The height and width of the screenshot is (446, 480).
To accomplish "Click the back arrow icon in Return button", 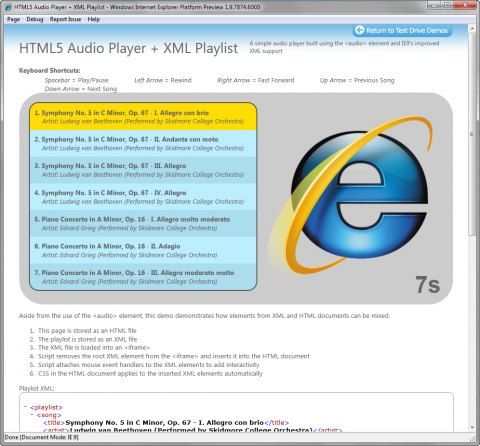I will (359, 30).
